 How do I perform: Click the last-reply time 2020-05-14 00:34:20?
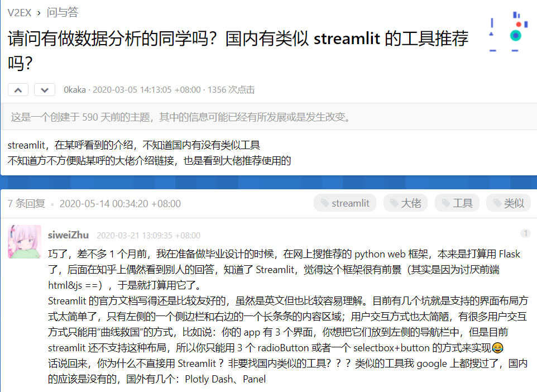(120, 203)
